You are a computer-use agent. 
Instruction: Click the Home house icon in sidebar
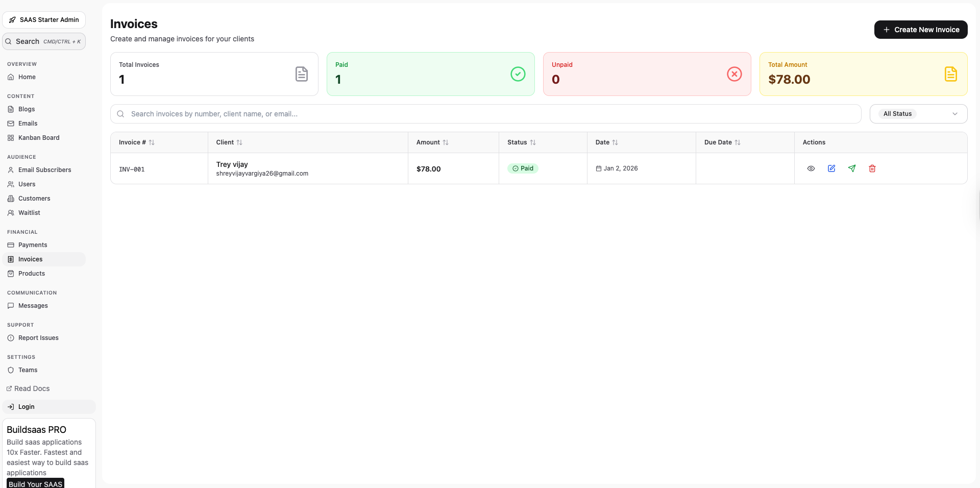point(11,77)
